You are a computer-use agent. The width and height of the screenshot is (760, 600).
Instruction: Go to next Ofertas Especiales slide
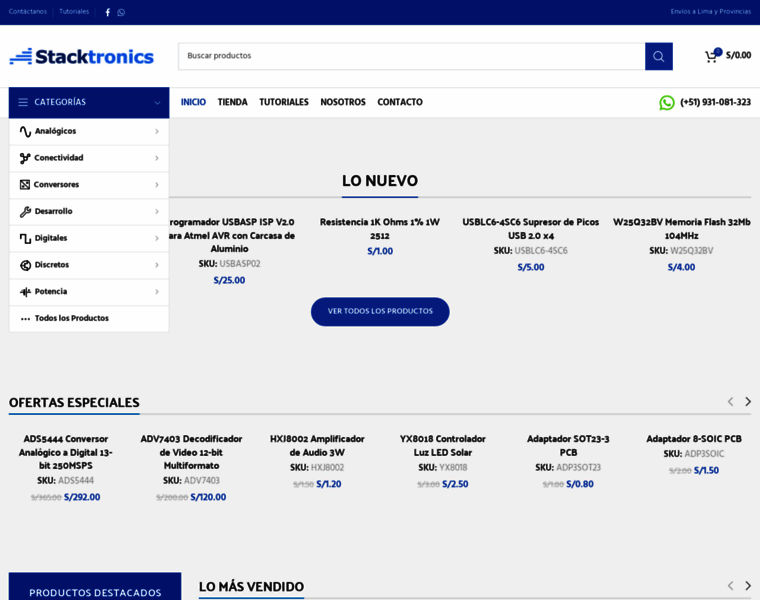click(748, 401)
